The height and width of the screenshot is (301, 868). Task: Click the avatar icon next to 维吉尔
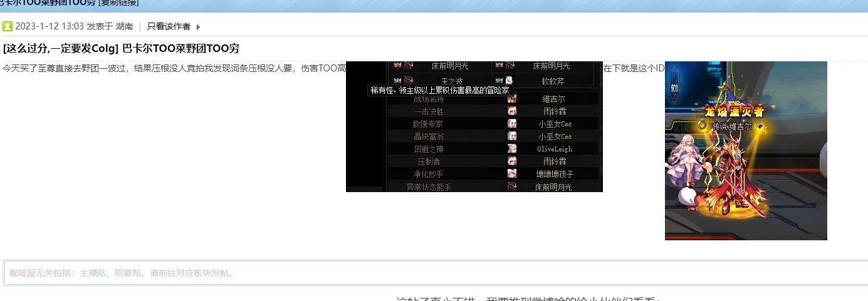512,99
